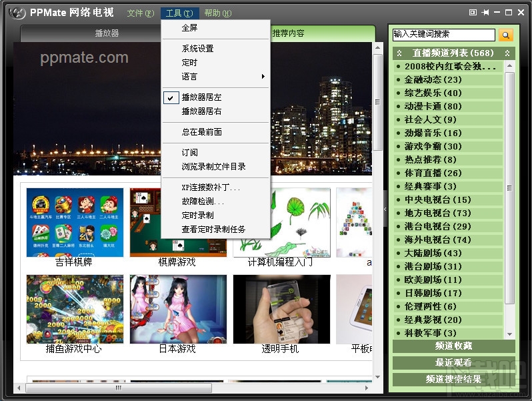
Task: Click channel list scroll-up arrow
Action: 509,65
